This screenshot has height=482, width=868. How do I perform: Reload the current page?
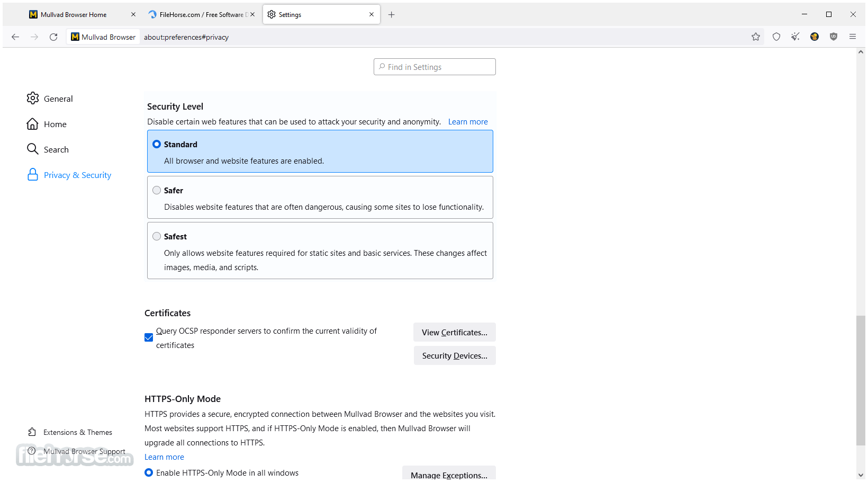pos(53,37)
